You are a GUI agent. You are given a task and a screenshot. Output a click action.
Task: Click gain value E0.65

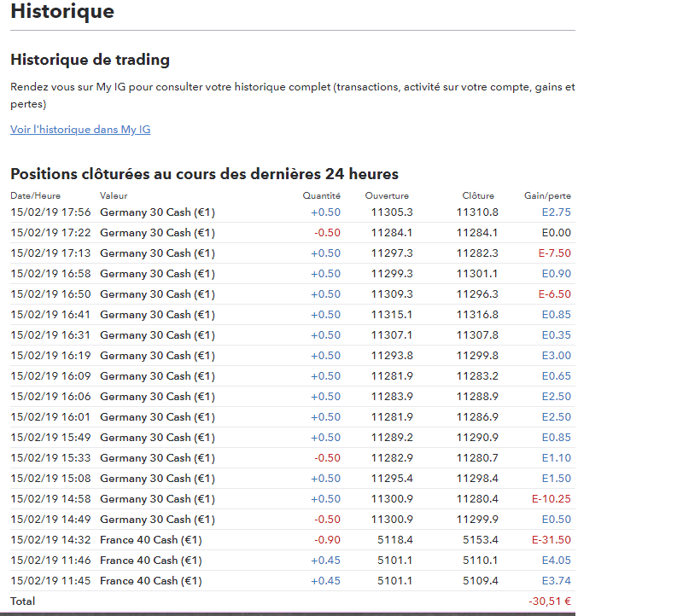(557, 375)
